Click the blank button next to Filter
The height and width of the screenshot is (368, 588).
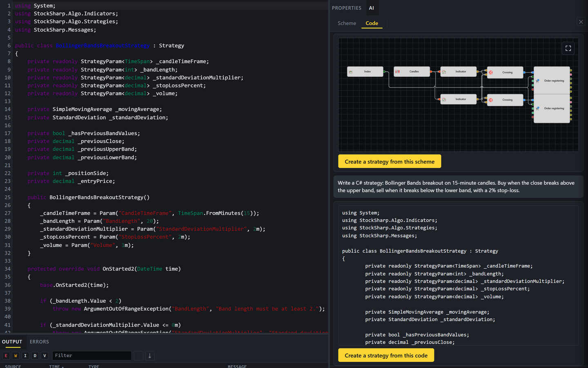138,356
